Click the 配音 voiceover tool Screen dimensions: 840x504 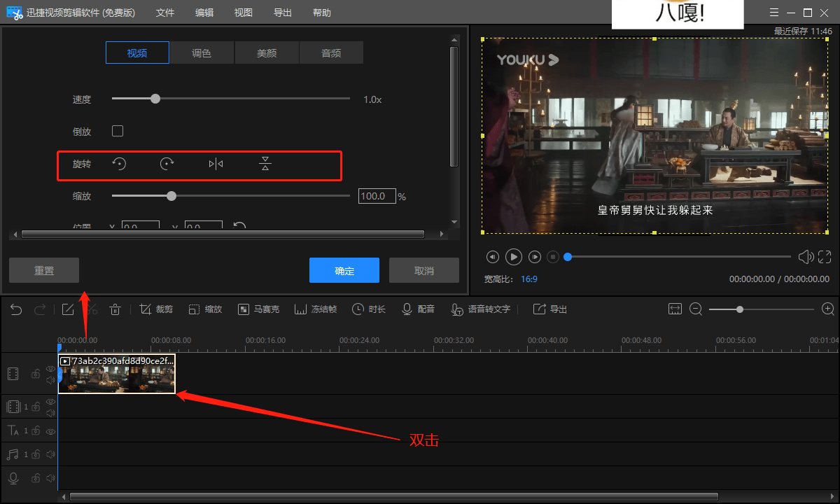pos(418,309)
